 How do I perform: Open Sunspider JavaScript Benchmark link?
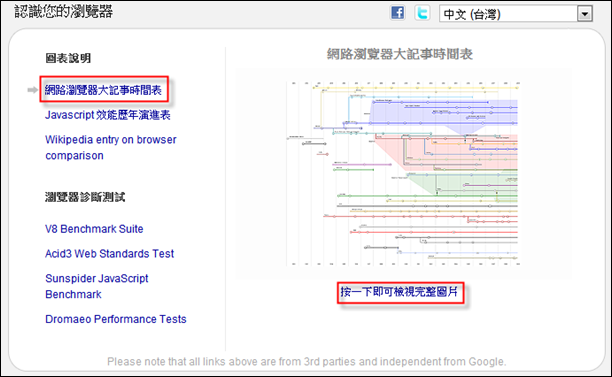(96, 286)
